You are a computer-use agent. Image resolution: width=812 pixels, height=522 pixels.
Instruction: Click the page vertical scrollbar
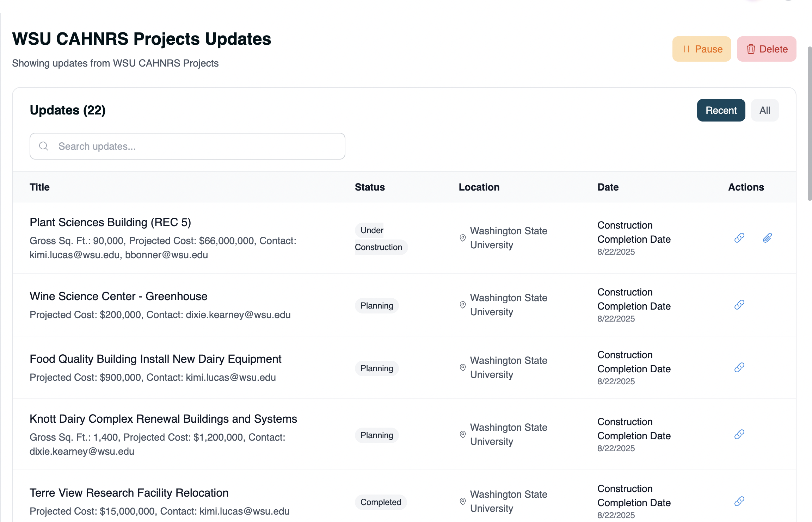click(x=810, y=123)
